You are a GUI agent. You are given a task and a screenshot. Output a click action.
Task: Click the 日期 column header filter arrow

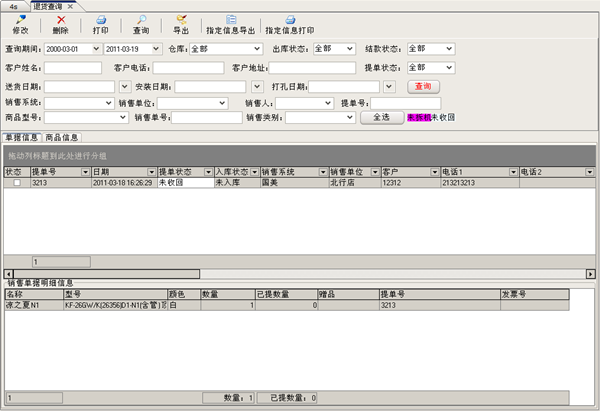click(x=152, y=172)
